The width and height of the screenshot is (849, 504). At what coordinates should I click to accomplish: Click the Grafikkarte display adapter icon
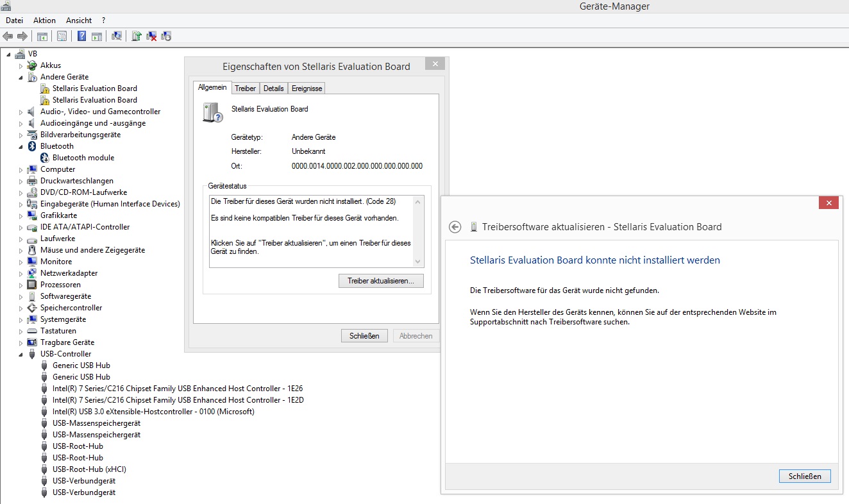[x=33, y=215]
